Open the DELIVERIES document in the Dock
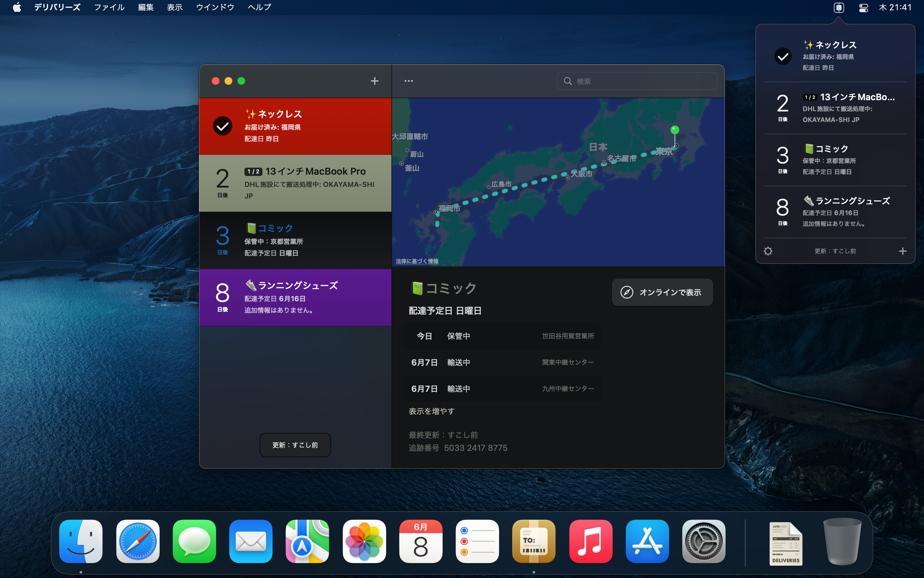This screenshot has height=578, width=924. pos(786,543)
